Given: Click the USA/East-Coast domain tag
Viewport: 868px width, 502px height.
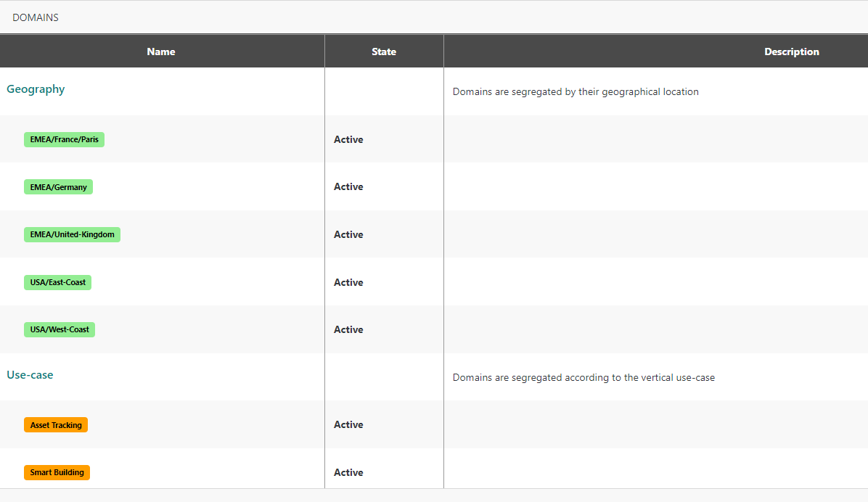Looking at the screenshot, I should pos(57,282).
